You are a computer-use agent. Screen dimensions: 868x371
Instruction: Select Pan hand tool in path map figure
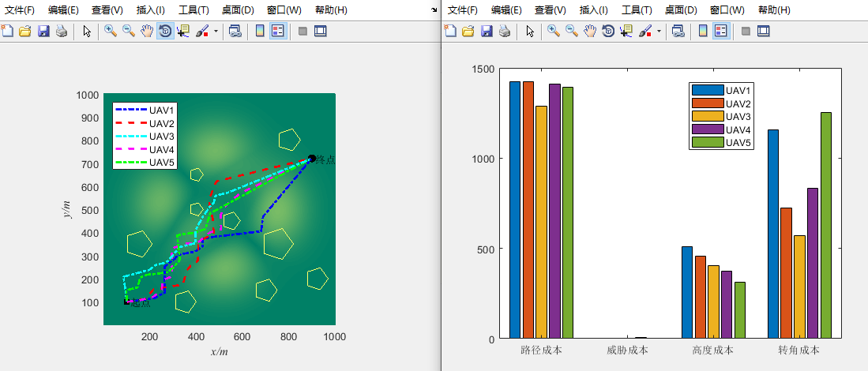147,32
